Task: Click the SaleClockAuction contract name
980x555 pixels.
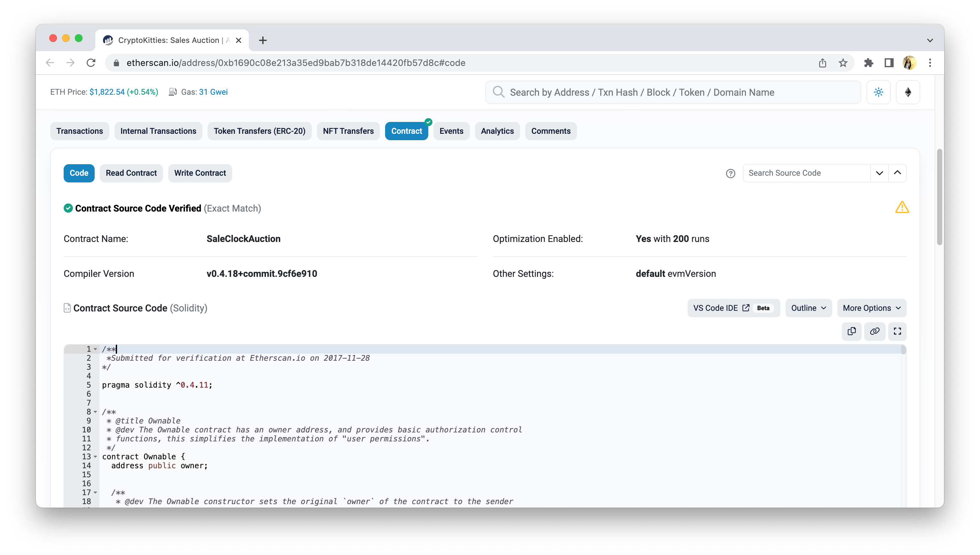Action: 243,239
